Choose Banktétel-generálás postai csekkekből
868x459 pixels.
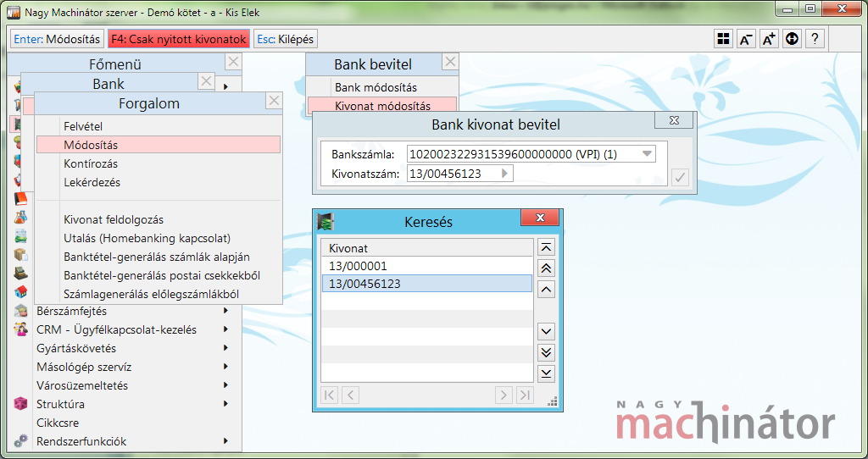tap(159, 275)
